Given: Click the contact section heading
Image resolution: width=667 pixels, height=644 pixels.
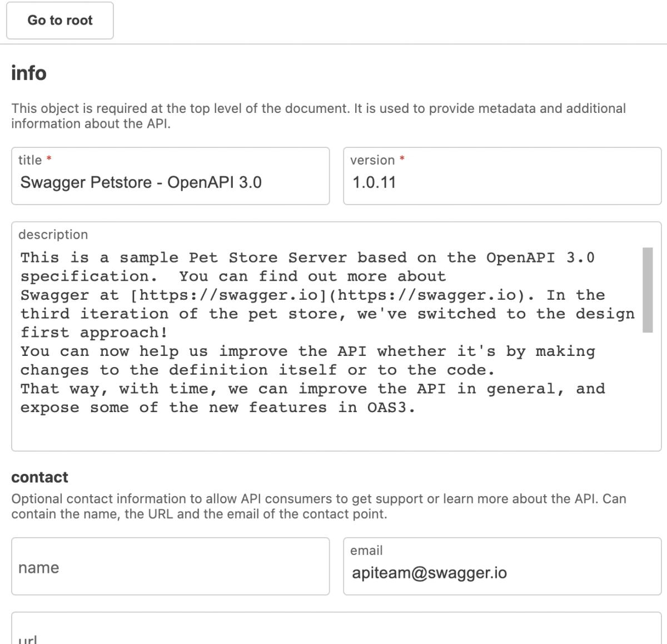Looking at the screenshot, I should coord(39,477).
